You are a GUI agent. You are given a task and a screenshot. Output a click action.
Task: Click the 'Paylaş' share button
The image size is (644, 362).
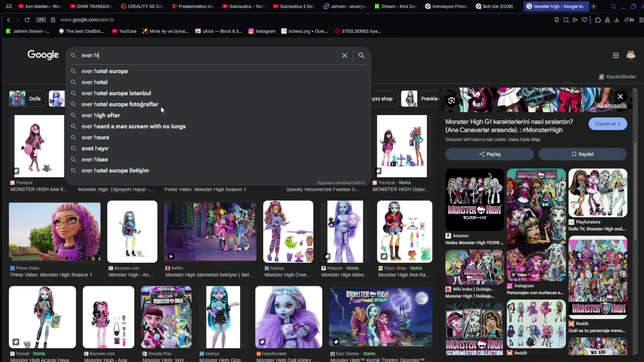(490, 154)
